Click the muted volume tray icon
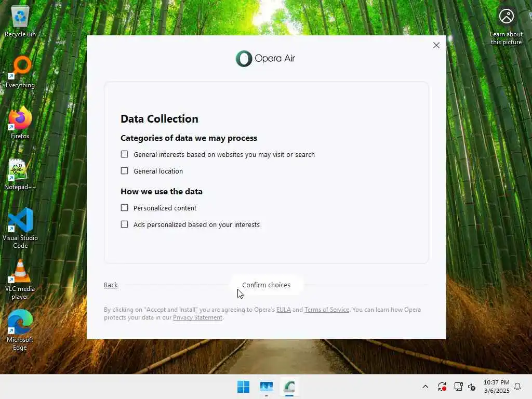Image resolution: width=532 pixels, height=399 pixels. click(472, 387)
